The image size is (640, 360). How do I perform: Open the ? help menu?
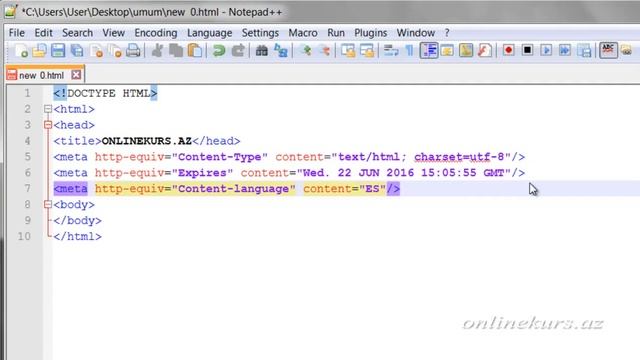pos(447,33)
